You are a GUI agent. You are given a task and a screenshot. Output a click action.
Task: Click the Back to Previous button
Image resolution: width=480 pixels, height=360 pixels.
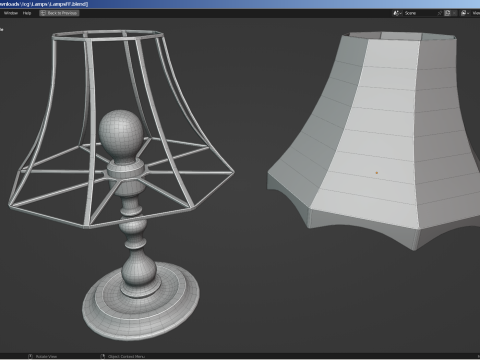click(x=59, y=13)
